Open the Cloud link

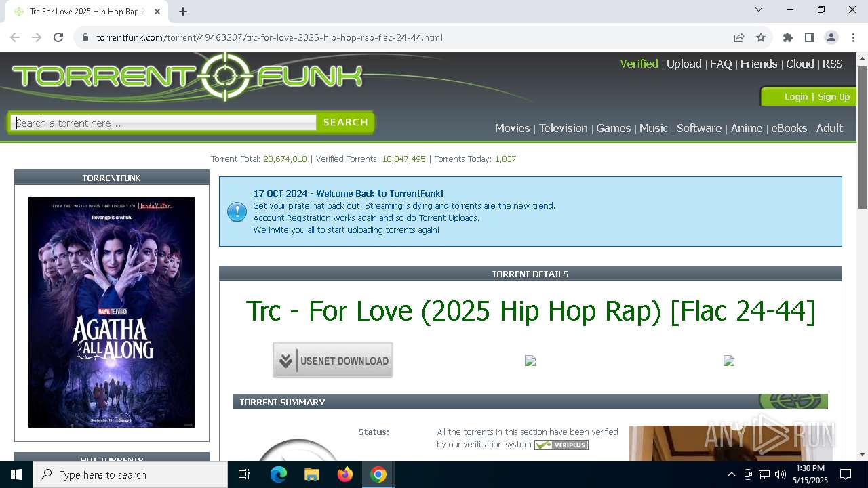click(800, 64)
